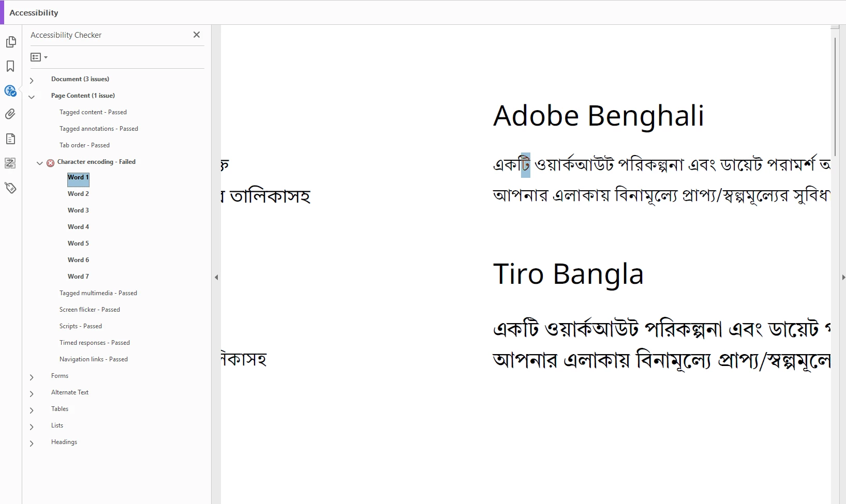Select the Word 6 issue

point(78,260)
